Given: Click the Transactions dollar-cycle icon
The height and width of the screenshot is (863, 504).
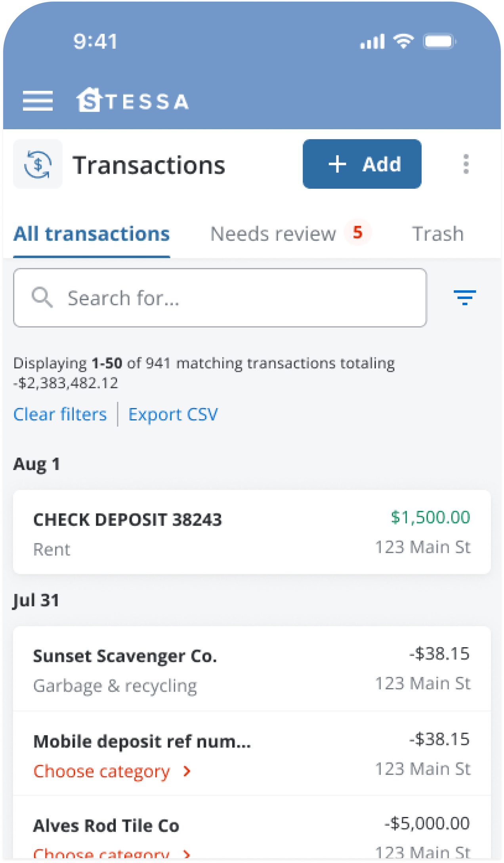Looking at the screenshot, I should (38, 164).
